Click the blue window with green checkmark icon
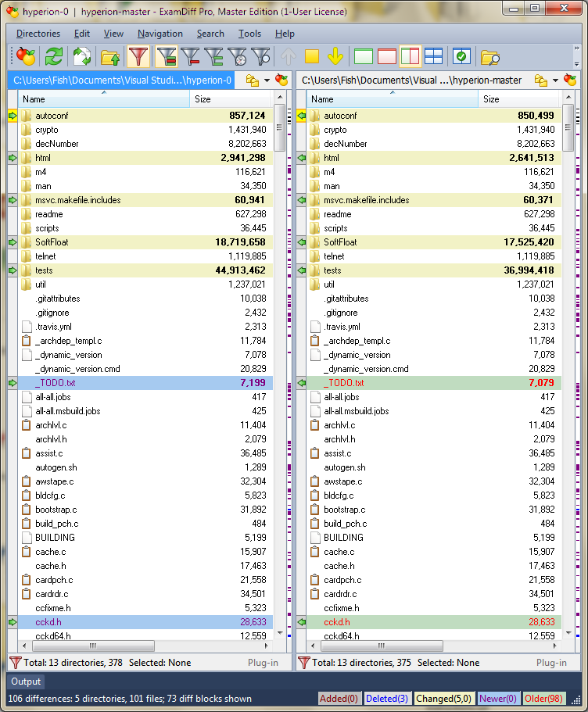This screenshot has width=588, height=712. click(x=461, y=56)
